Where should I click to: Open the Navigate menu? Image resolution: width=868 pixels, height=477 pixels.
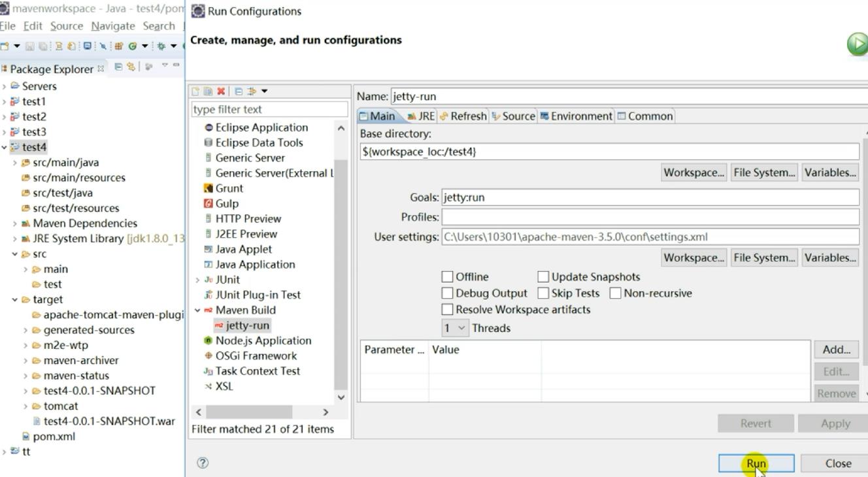(113, 26)
